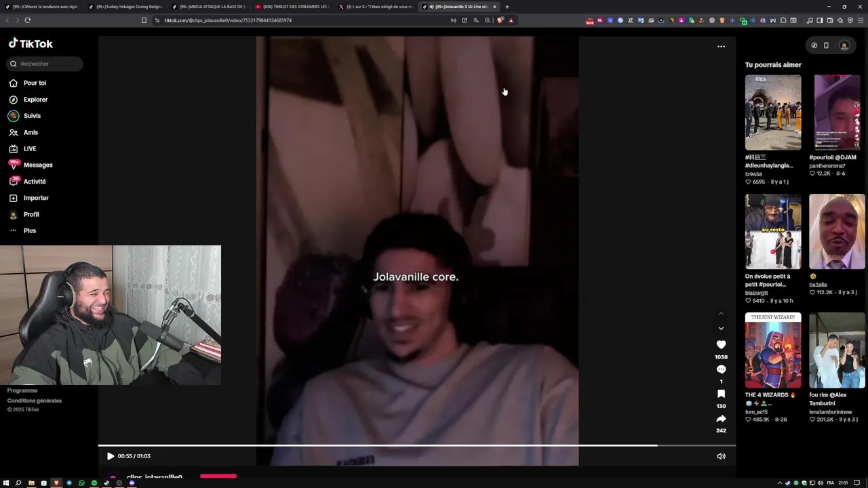
Task: Like the video with the heart icon
Action: point(721,345)
